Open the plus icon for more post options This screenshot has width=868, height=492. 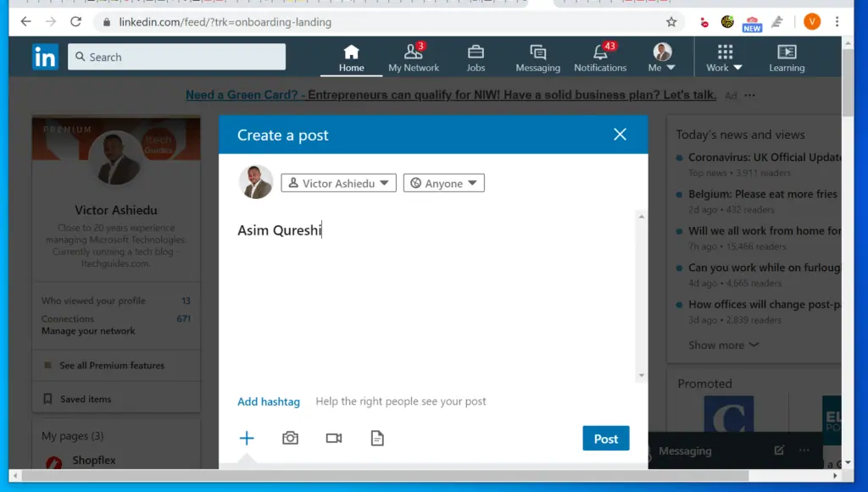tap(247, 438)
